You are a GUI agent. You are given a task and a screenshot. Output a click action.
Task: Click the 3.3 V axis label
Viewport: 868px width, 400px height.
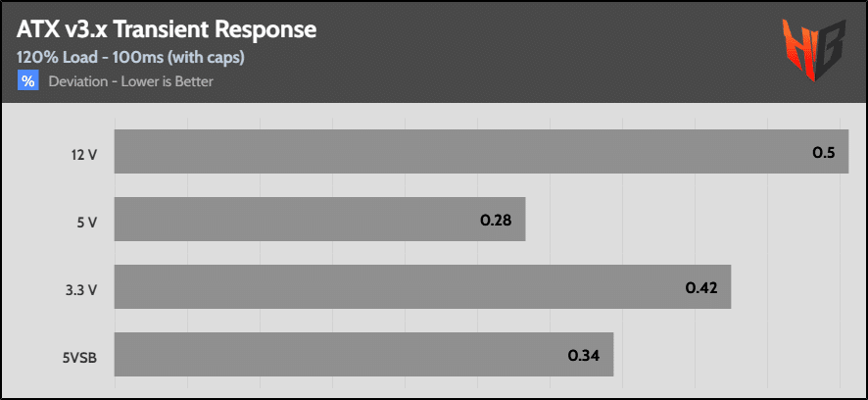pyautogui.click(x=83, y=290)
